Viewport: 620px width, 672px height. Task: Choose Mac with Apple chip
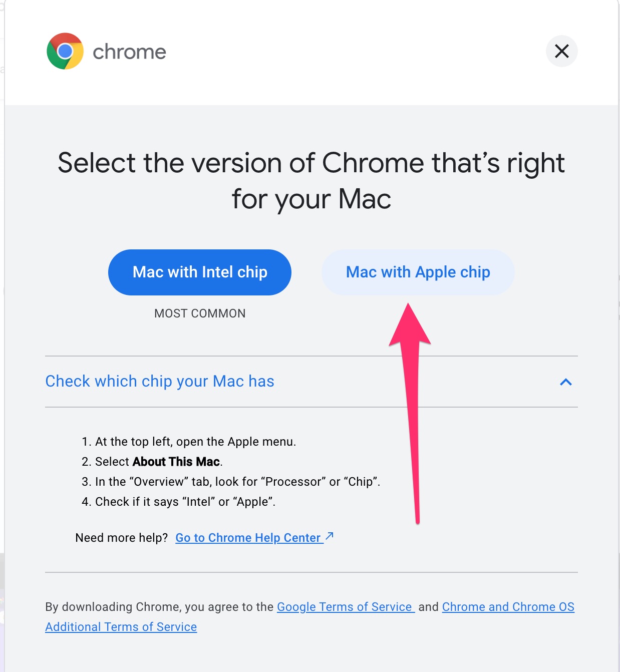click(418, 272)
